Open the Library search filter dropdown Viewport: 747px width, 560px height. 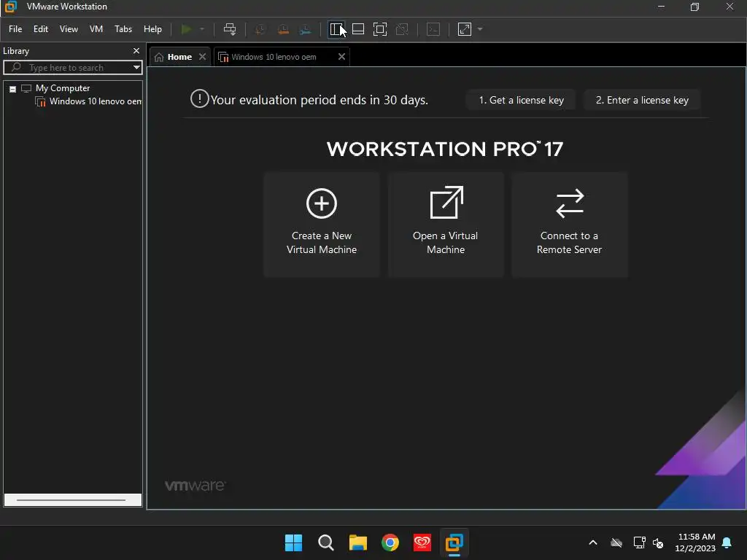[x=136, y=68]
